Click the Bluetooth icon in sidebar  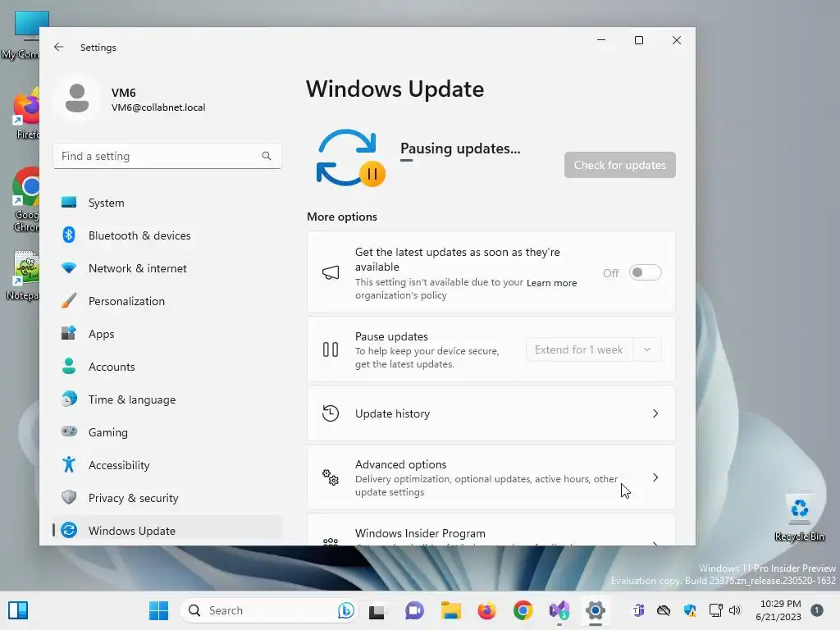pyautogui.click(x=69, y=235)
